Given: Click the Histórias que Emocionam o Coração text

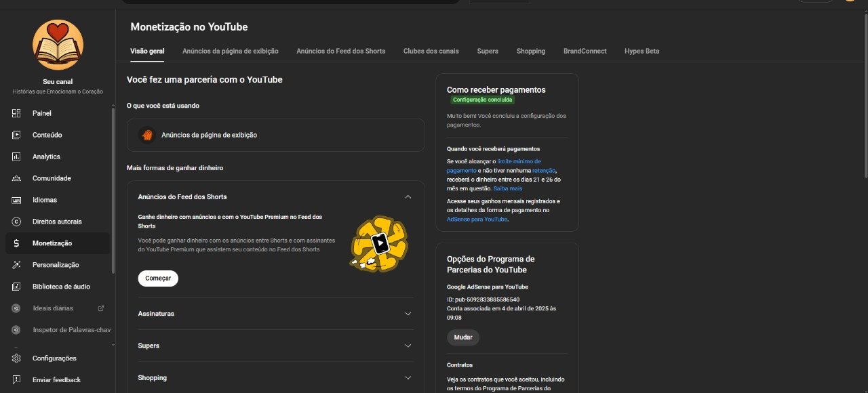Looking at the screenshot, I should pyautogui.click(x=58, y=91).
